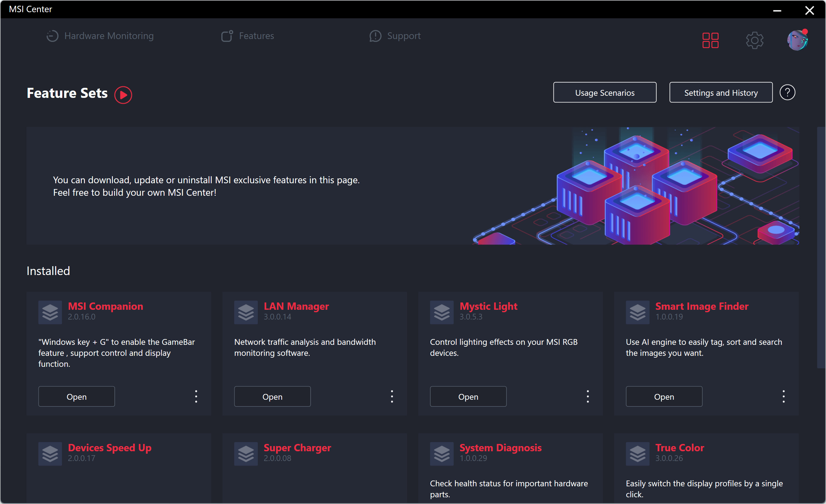Click the MSI Companion layers icon
The width and height of the screenshot is (826, 504).
click(x=50, y=312)
